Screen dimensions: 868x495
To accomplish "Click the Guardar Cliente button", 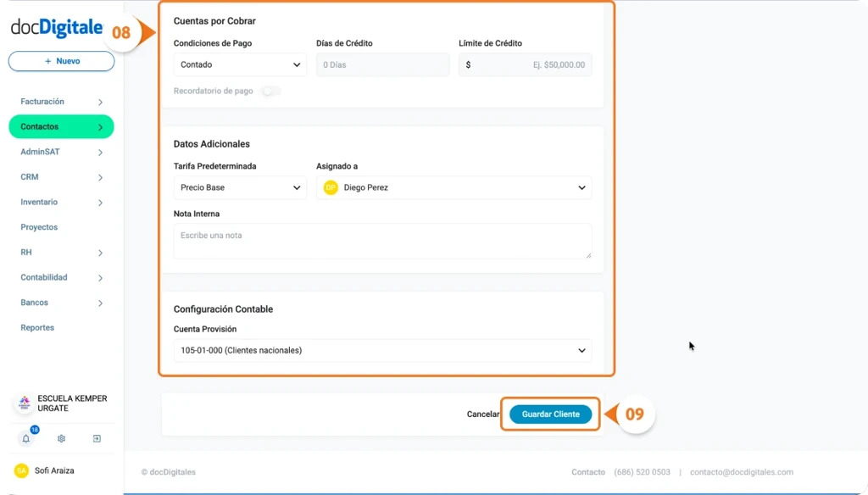I will click(549, 414).
